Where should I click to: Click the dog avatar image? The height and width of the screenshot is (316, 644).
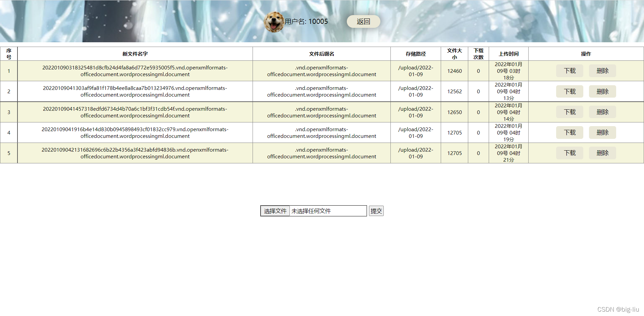(274, 22)
